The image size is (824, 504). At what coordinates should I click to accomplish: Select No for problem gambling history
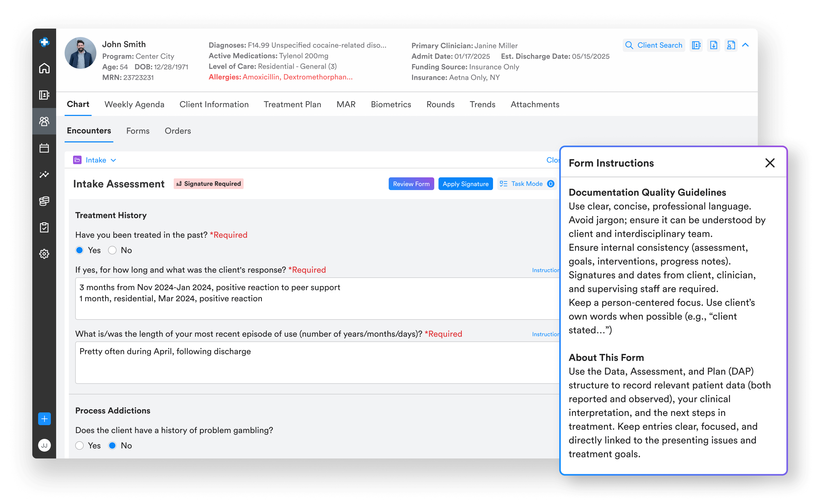coord(112,445)
